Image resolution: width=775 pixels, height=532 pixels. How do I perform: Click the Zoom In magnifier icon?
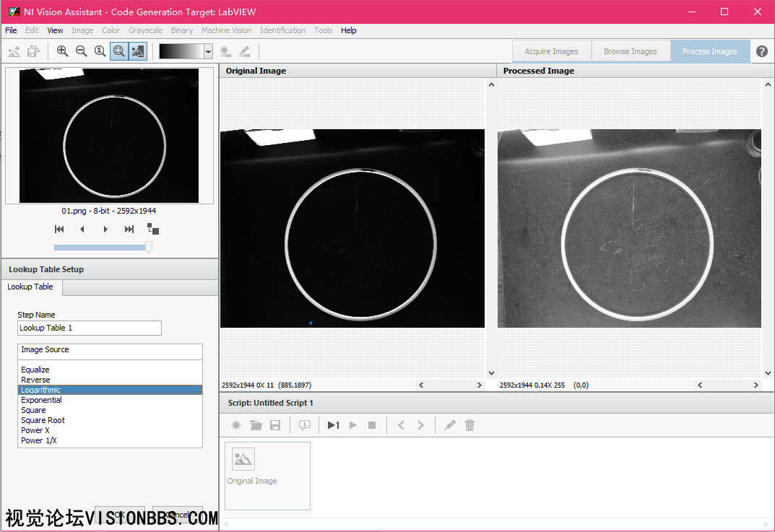pyautogui.click(x=62, y=51)
